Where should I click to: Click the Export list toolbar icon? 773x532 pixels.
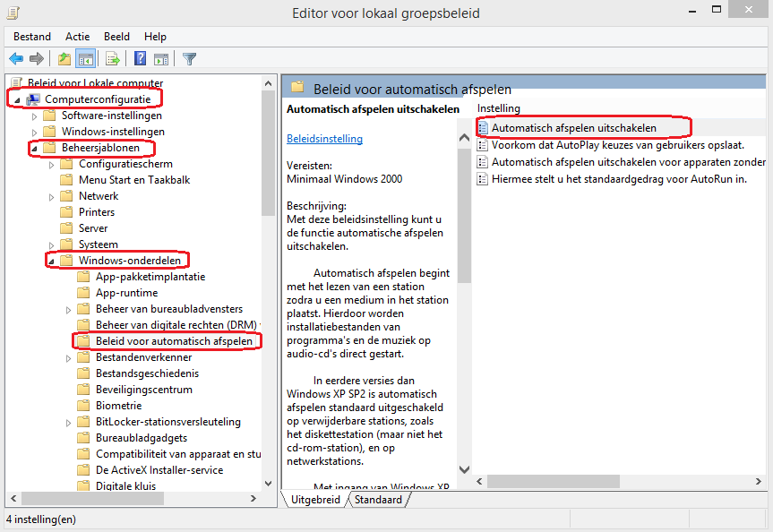click(x=112, y=59)
